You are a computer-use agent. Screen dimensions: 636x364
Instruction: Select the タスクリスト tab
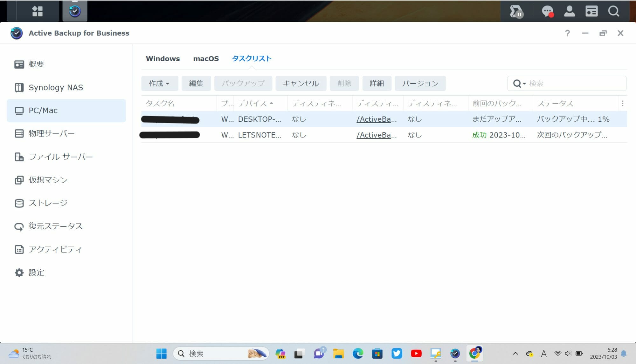pyautogui.click(x=252, y=59)
